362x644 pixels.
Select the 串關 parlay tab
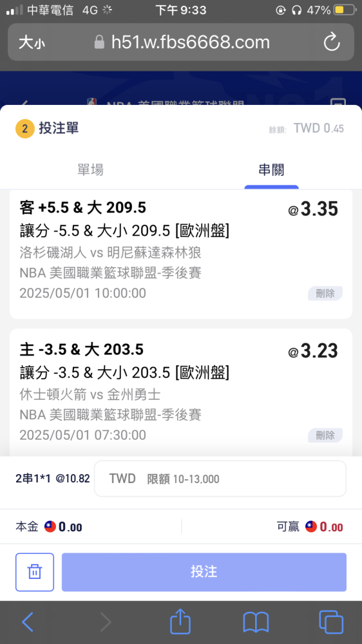271,169
